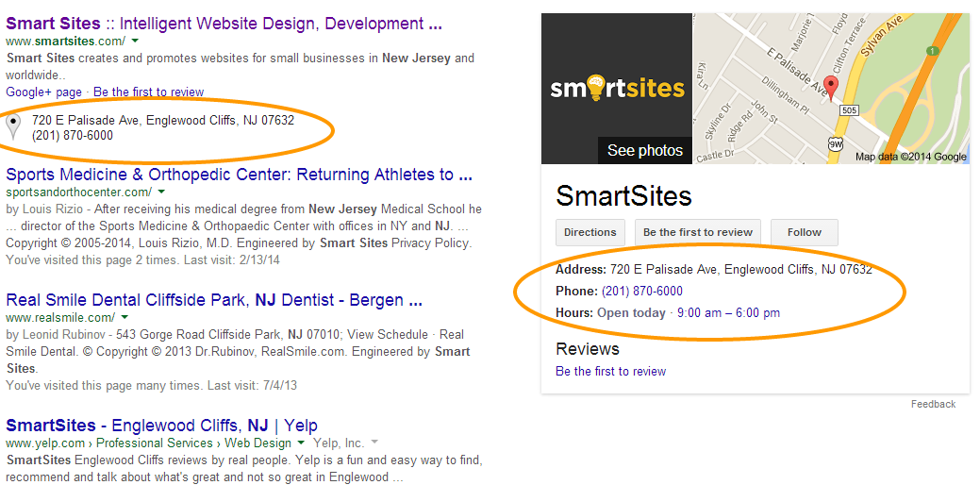Screen dimensions: 980x485
Task: Click the SmartSites logo image
Action: pos(617,88)
